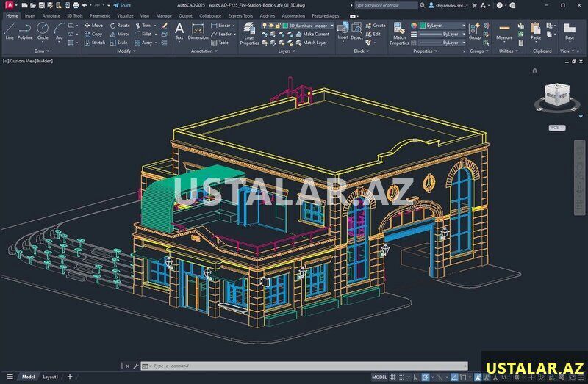The image size is (588, 384).
Task: Switch to the Annotate ribbon tab
Action: tap(51, 16)
